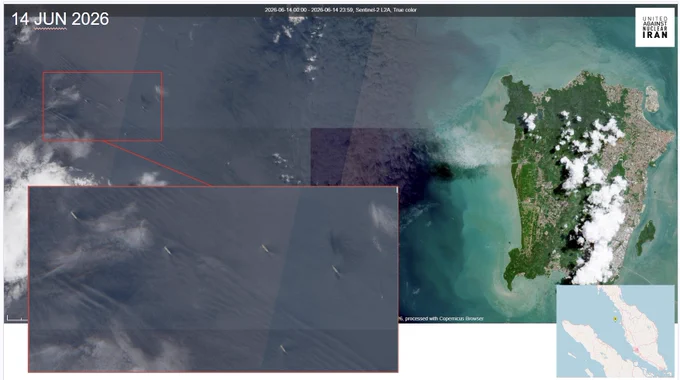The image size is (680, 380).
Task: Click the map scale bar at bottom-left
Action: coord(17,319)
